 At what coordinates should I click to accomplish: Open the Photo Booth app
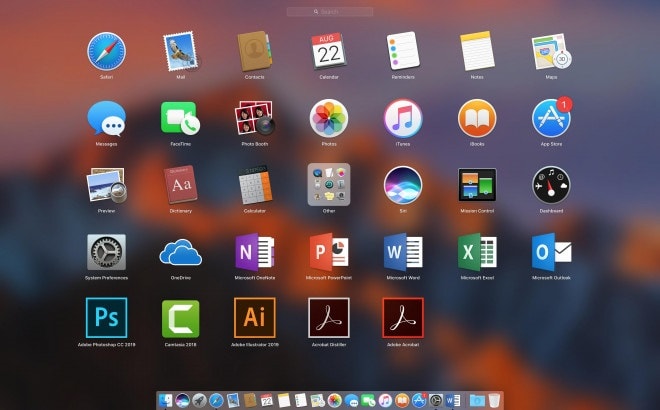[255, 118]
